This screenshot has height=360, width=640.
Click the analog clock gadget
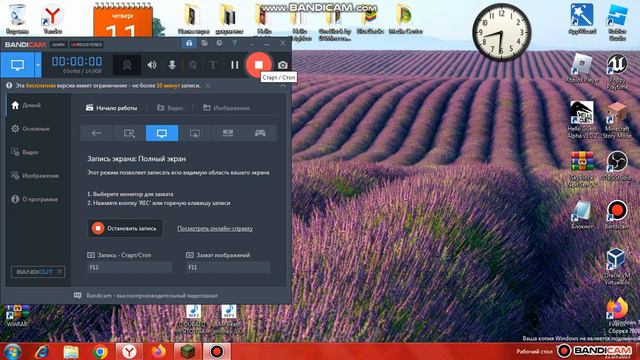tap(502, 32)
